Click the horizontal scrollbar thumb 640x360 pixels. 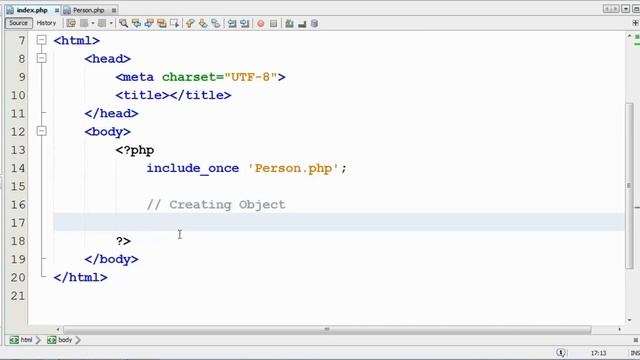pos(327,329)
